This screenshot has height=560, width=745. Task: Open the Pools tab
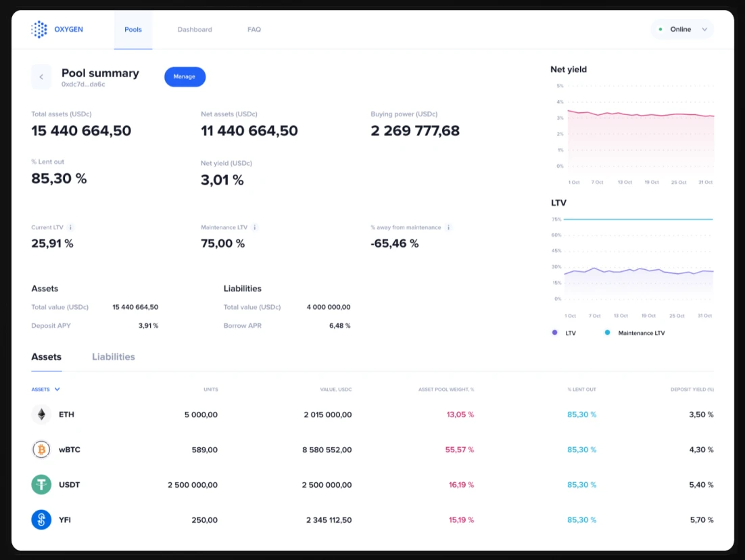pyautogui.click(x=133, y=30)
